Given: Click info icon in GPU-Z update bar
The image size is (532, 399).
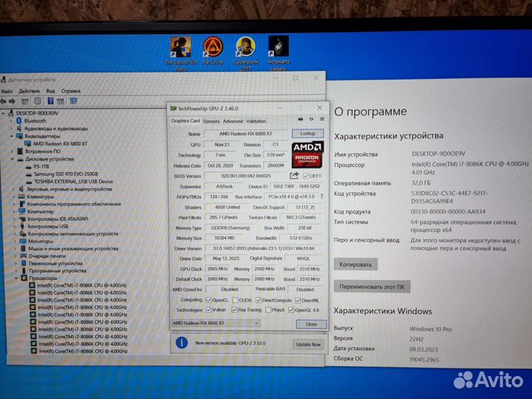Looking at the screenshot, I should coord(182,343).
